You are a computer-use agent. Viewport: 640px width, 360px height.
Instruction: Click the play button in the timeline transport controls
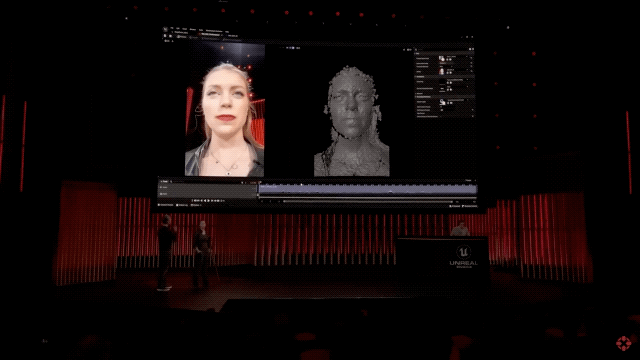point(209,201)
